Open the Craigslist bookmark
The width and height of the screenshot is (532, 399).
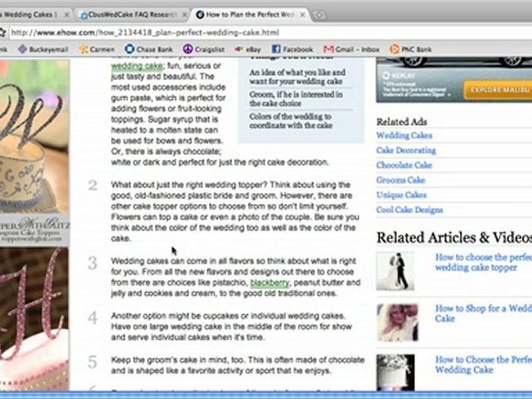(x=203, y=49)
